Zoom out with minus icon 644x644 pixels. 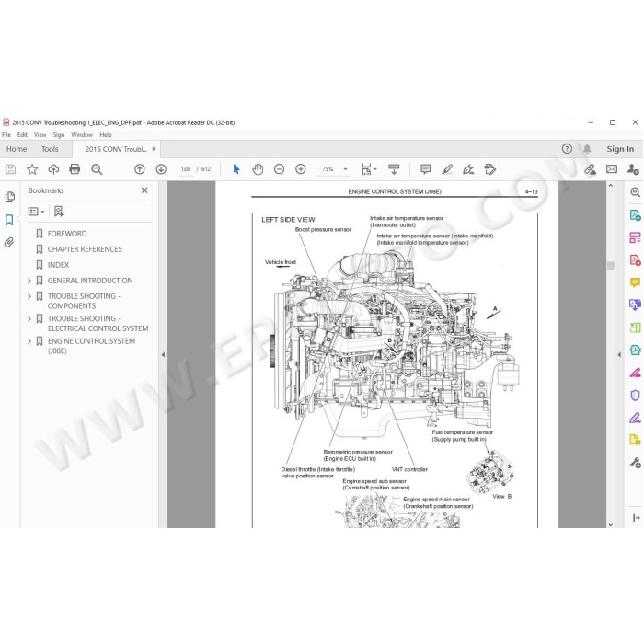tap(280, 169)
